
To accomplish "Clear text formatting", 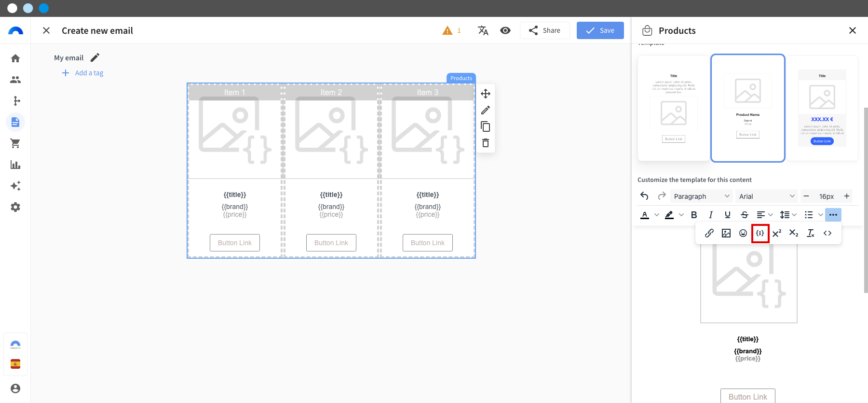I will click(811, 233).
